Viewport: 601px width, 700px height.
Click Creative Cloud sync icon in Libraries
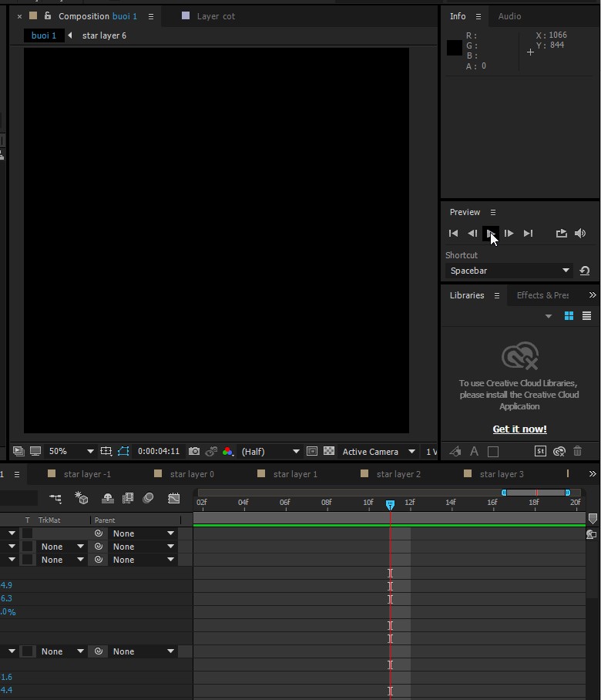[x=559, y=451]
